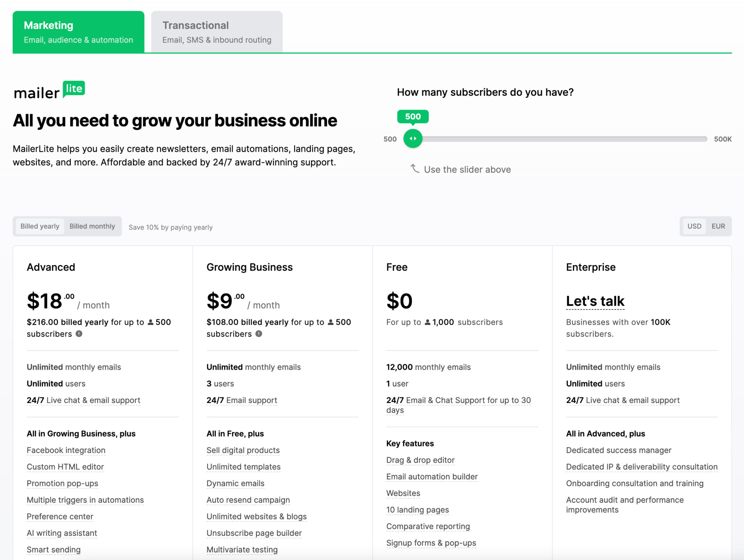
Task: Click the green slider handle arrows
Action: coord(413,139)
